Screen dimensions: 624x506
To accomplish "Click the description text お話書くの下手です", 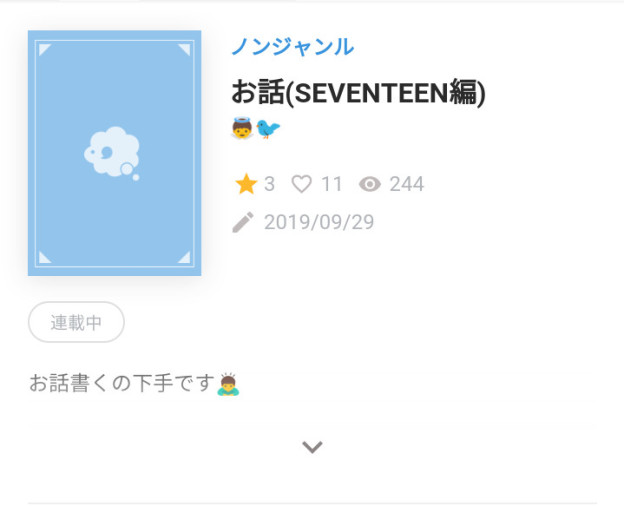I will coord(121,383).
